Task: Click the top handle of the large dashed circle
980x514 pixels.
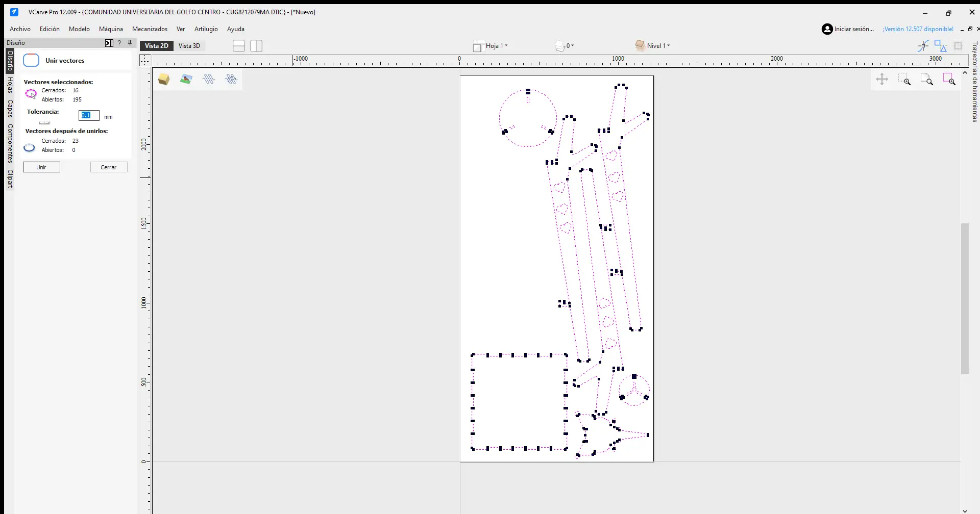Action: tap(528, 92)
